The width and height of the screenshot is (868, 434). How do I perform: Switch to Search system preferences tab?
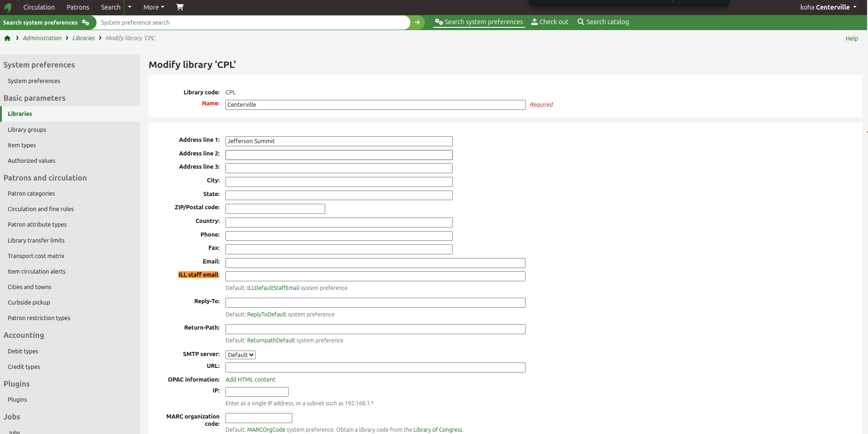tap(479, 22)
